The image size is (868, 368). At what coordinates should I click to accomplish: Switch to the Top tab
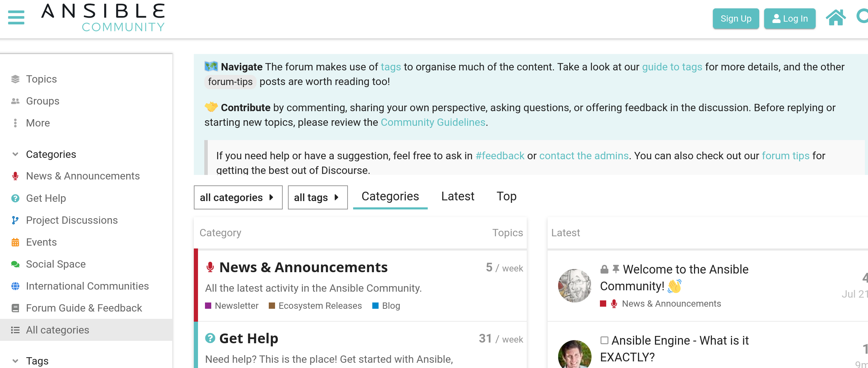point(506,196)
